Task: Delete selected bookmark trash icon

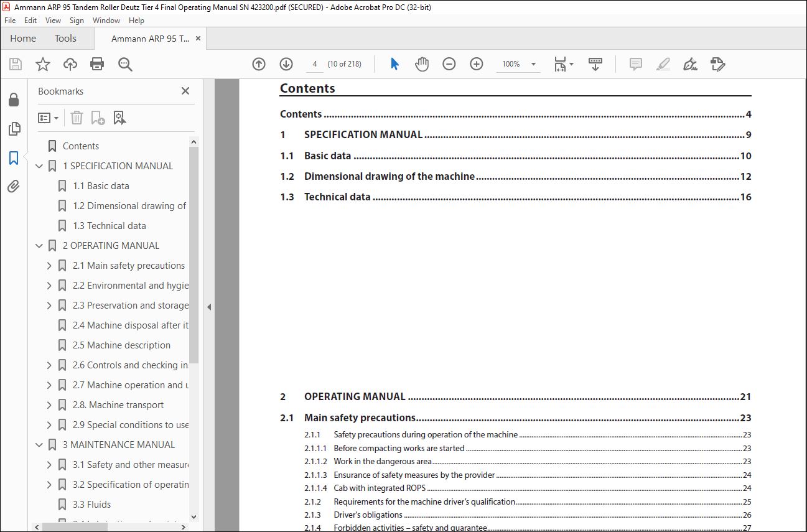Action: pos(77,118)
